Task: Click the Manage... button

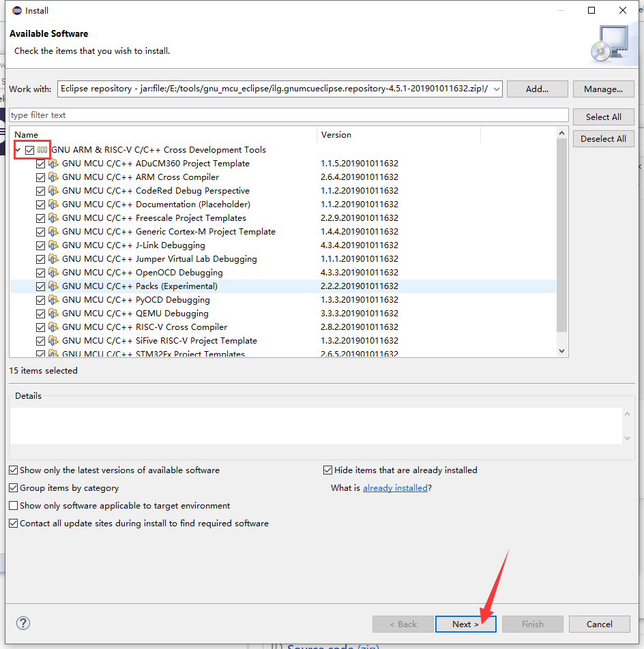Action: [x=604, y=89]
